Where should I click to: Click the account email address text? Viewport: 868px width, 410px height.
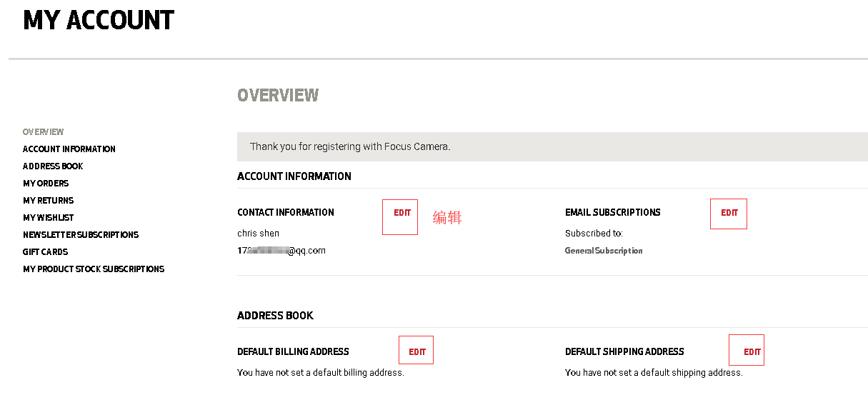pyautogui.click(x=281, y=251)
